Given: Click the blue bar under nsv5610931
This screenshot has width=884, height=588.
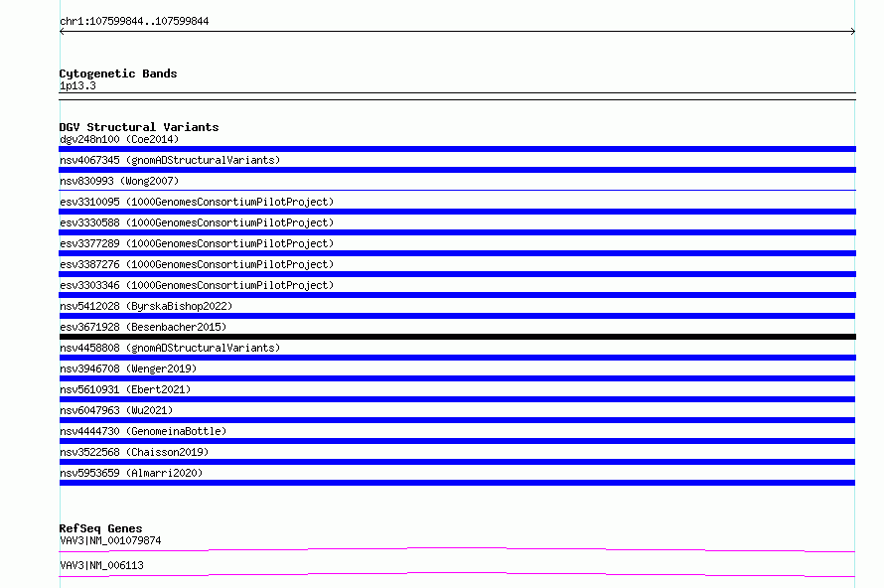Looking at the screenshot, I should [x=457, y=399].
